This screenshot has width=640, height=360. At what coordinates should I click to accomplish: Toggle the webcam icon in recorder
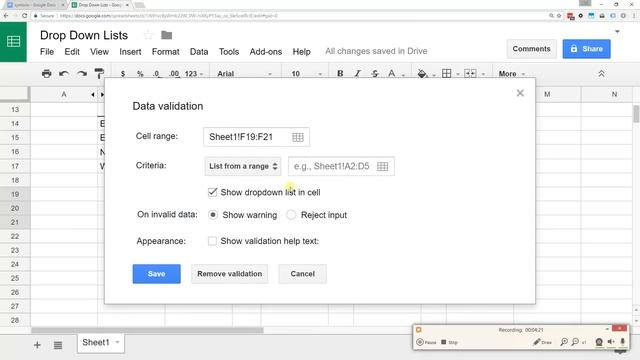[599, 342]
